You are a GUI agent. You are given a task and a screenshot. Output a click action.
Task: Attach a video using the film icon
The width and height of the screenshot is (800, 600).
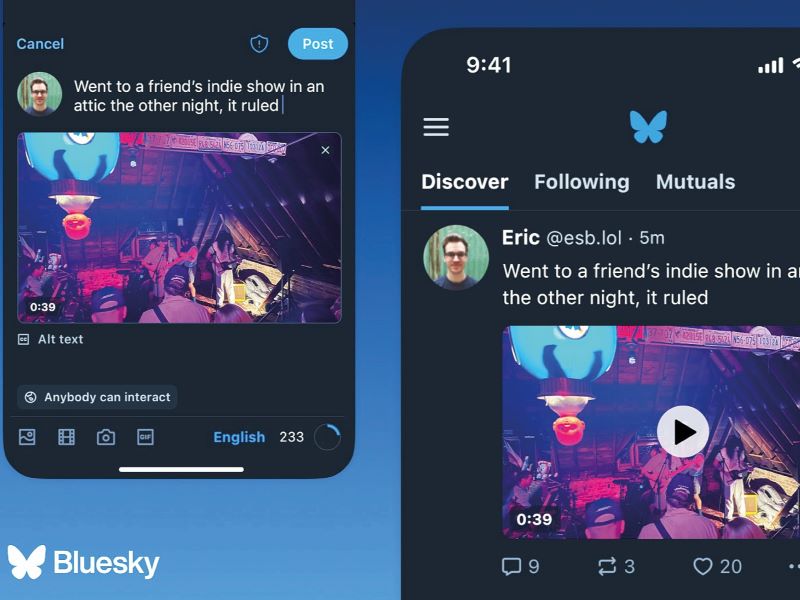pos(66,437)
